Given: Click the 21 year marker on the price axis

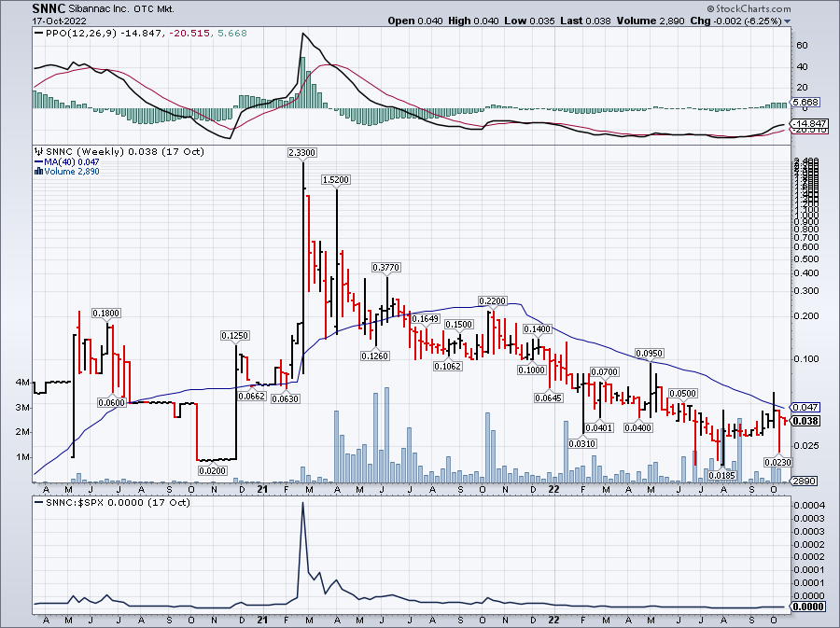Looking at the screenshot, I should tap(262, 489).
